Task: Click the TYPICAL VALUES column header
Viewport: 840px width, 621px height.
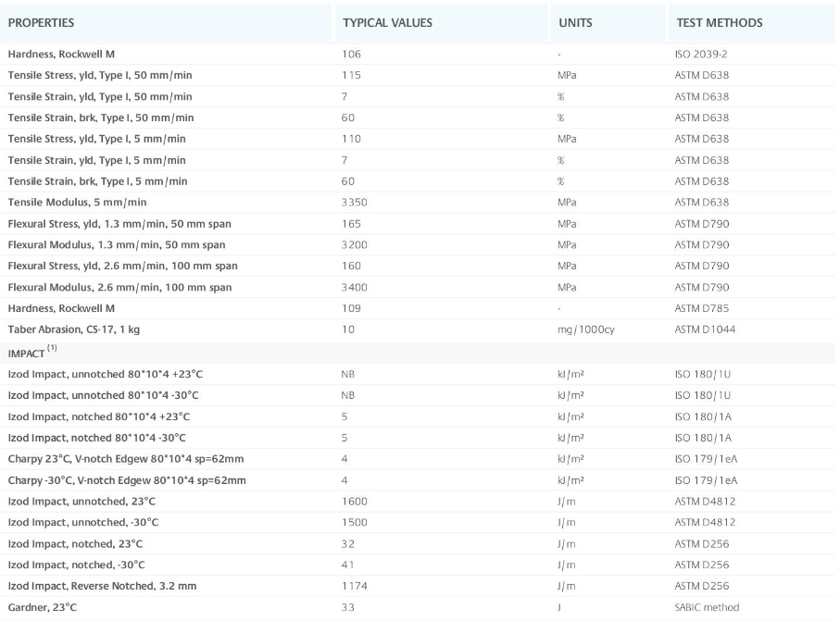Action: (387, 22)
